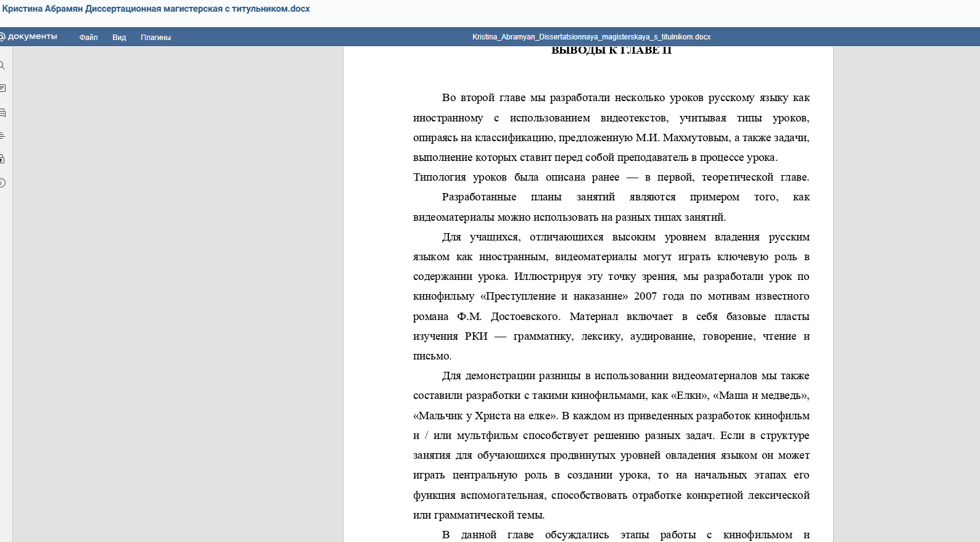Click the file name in the blue header
The width and height of the screenshot is (980, 542).
pyautogui.click(x=591, y=37)
